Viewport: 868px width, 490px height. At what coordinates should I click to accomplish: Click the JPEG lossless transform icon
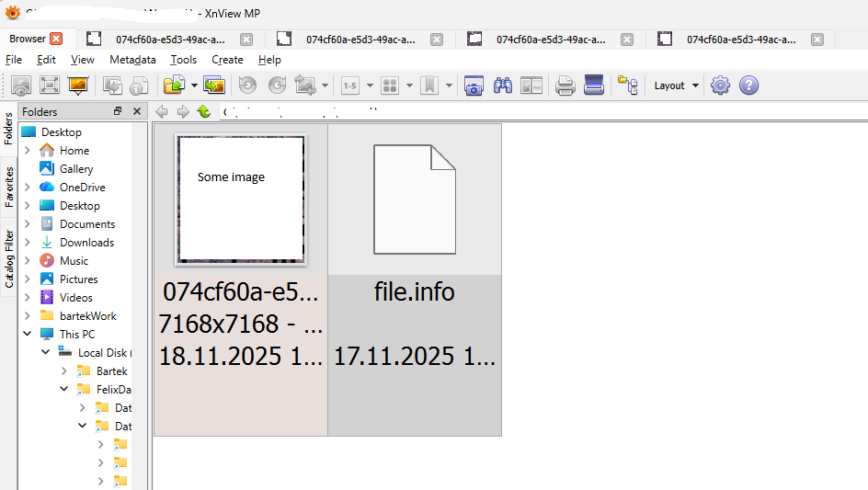click(x=305, y=85)
